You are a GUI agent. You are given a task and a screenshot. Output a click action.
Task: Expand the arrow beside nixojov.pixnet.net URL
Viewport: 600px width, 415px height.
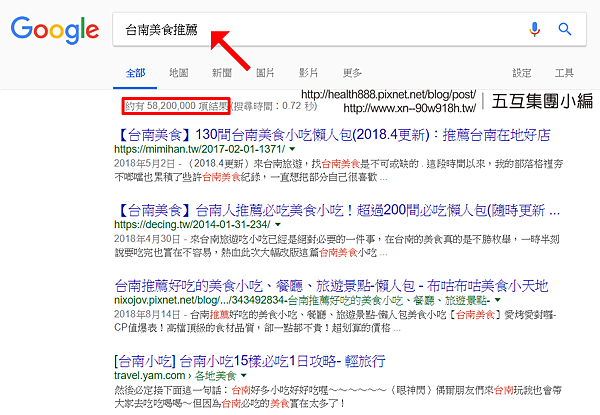tap(497, 300)
